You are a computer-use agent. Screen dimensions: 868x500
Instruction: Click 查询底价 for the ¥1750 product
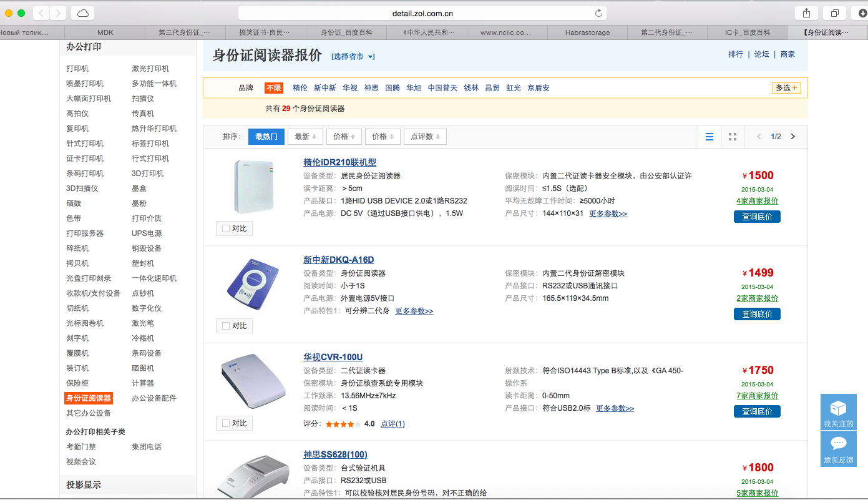(757, 411)
